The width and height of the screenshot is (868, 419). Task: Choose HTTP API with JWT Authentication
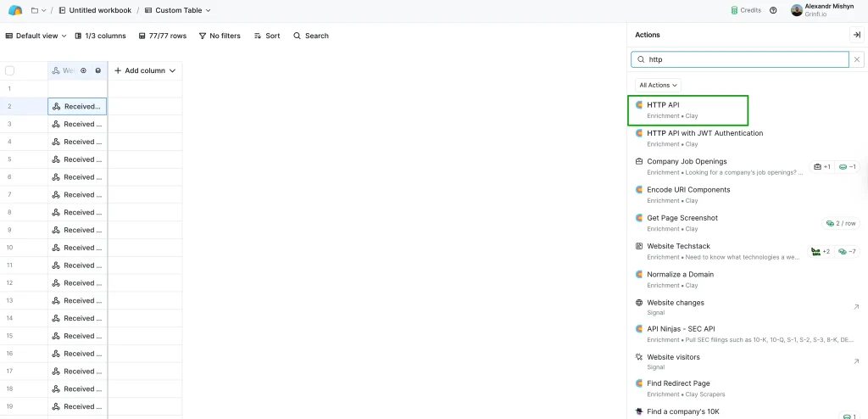tap(704, 133)
